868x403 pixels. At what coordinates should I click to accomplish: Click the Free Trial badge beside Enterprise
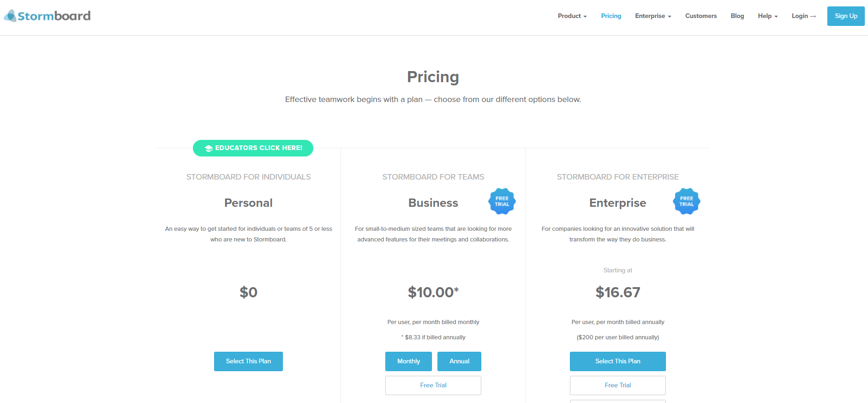coord(686,201)
